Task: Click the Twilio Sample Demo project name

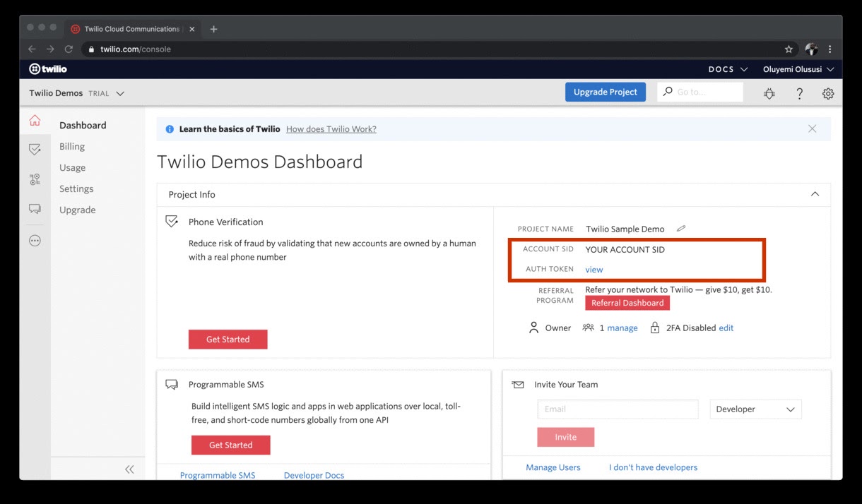Action: [x=625, y=229]
